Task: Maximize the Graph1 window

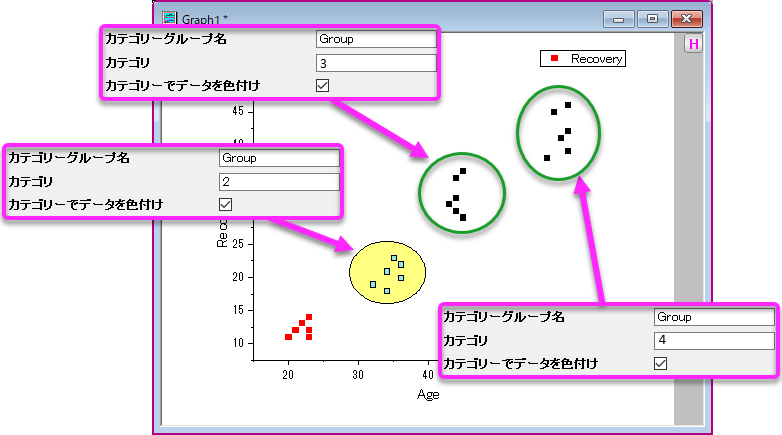Action: (652, 19)
